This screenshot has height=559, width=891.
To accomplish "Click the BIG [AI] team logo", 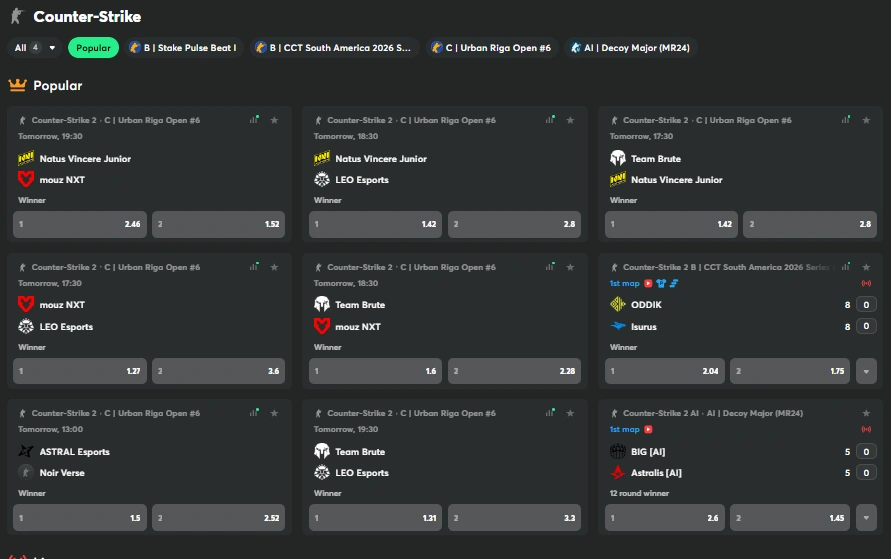I will coord(618,452).
